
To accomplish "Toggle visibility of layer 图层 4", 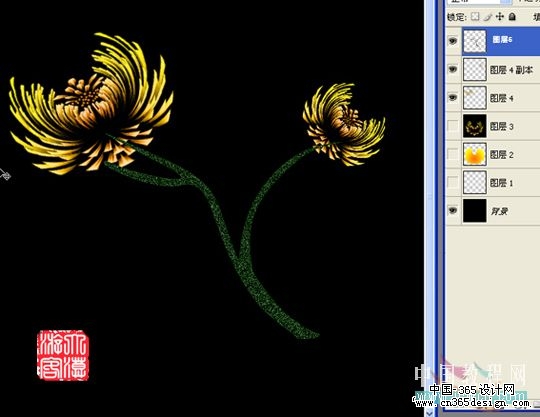I will (453, 97).
